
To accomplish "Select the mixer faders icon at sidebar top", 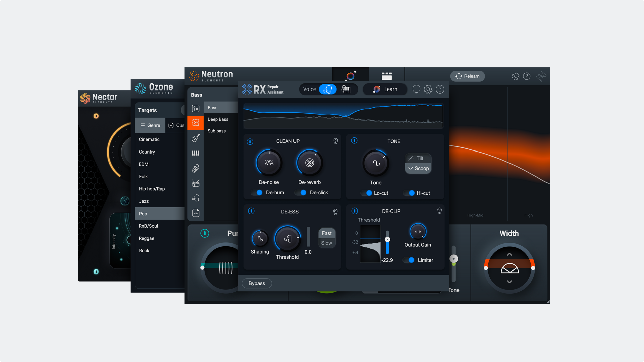I will (x=195, y=108).
